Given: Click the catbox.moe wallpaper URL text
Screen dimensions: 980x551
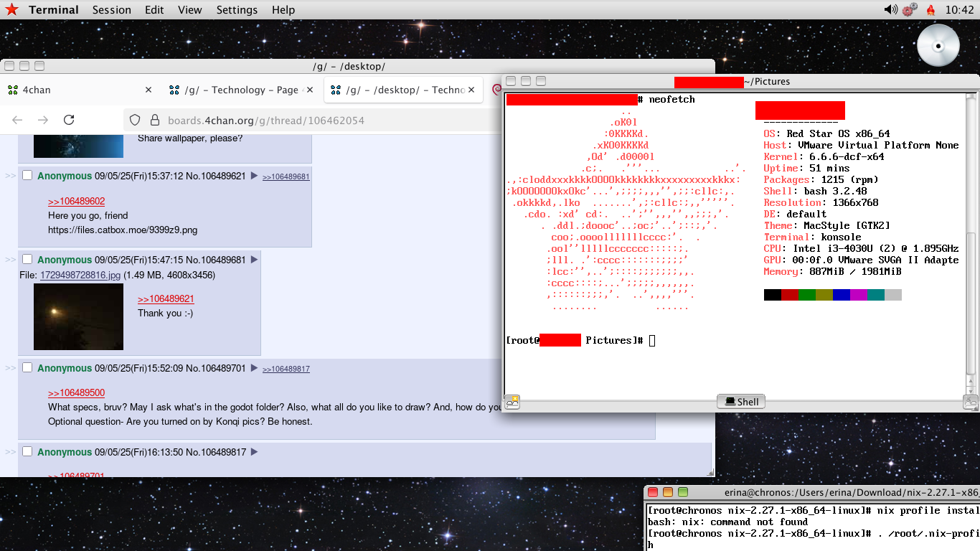Looking at the screenshot, I should pyautogui.click(x=123, y=230).
